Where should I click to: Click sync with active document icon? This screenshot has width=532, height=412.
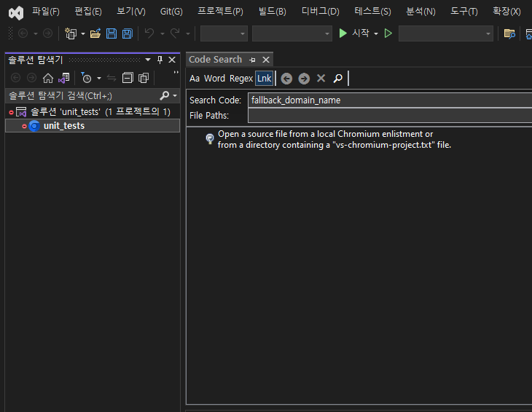coord(112,79)
